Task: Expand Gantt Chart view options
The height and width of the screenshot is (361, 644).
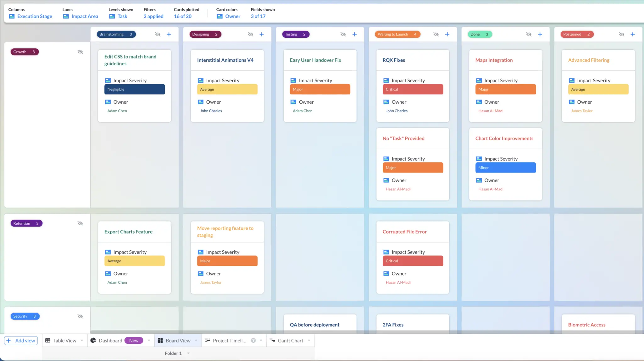Action: pyautogui.click(x=309, y=341)
